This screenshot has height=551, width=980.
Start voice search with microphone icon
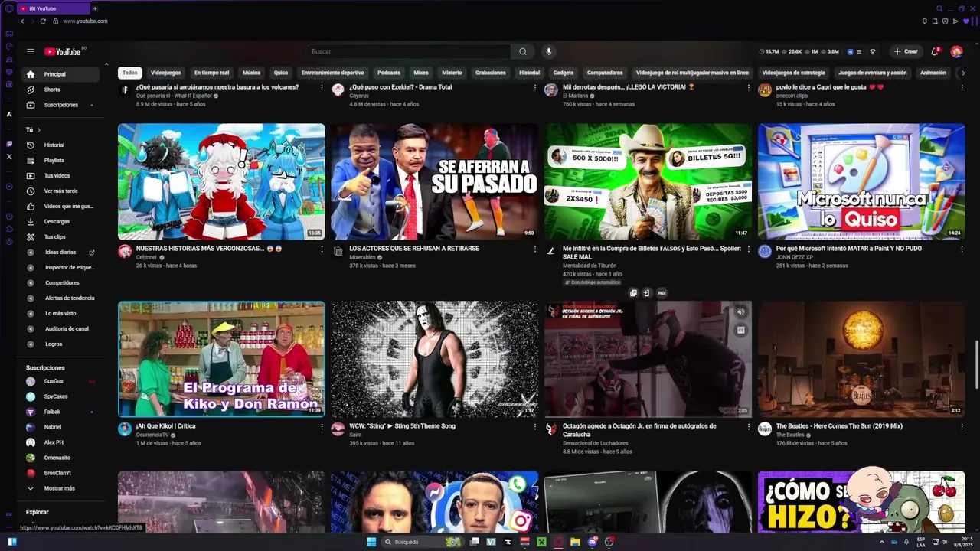(x=548, y=51)
